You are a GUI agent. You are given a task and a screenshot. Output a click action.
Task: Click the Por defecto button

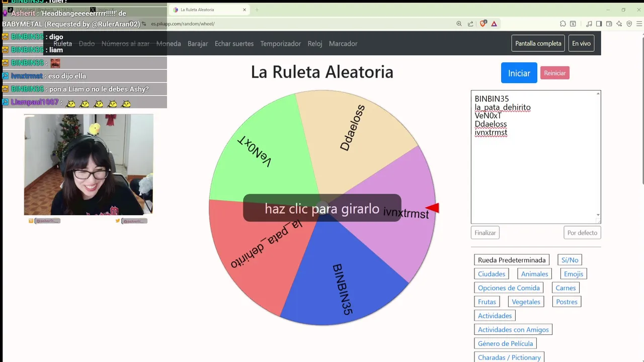click(x=582, y=233)
